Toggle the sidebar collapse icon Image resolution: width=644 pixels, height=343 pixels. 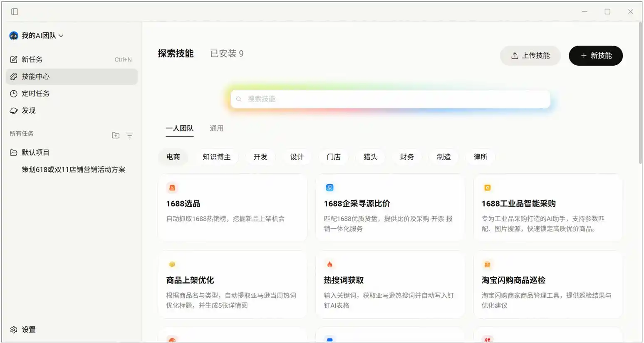click(15, 12)
